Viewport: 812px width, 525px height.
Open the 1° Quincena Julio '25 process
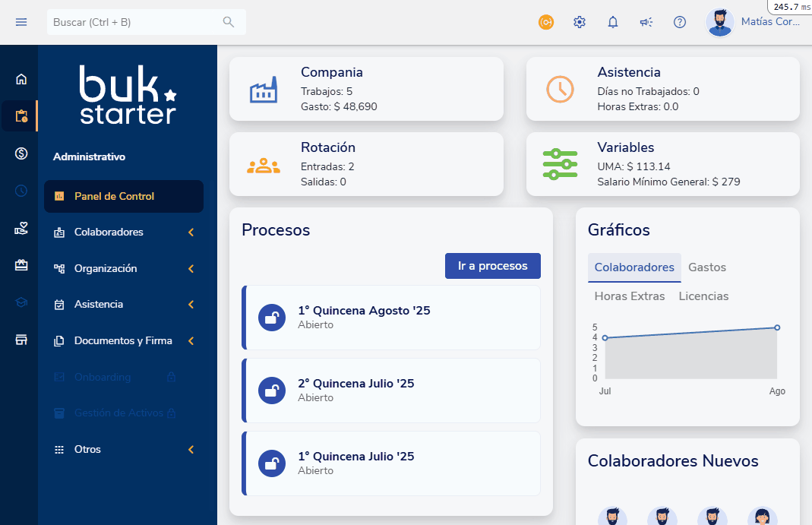coord(391,463)
